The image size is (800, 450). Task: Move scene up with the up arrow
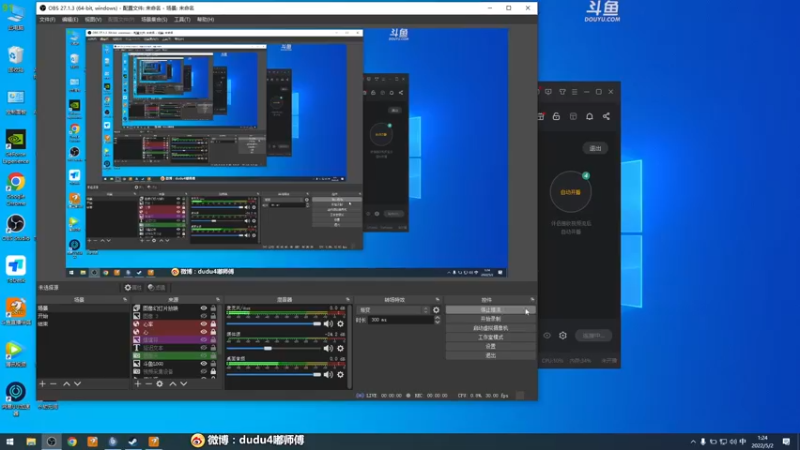[66, 384]
